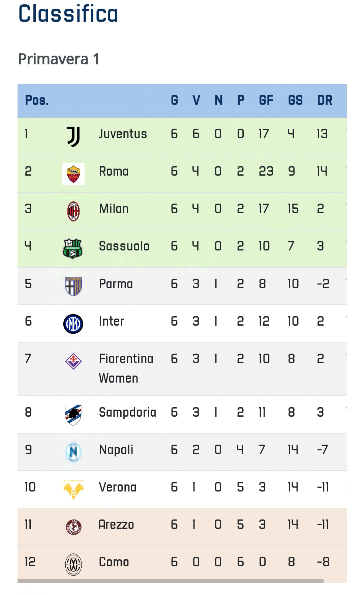Click the Fiorentina Women purple emblem
The height and width of the screenshot is (595, 364).
click(x=73, y=361)
